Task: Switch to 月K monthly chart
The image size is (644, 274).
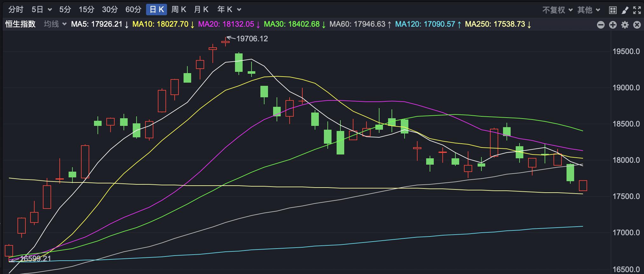Action: 201,10
